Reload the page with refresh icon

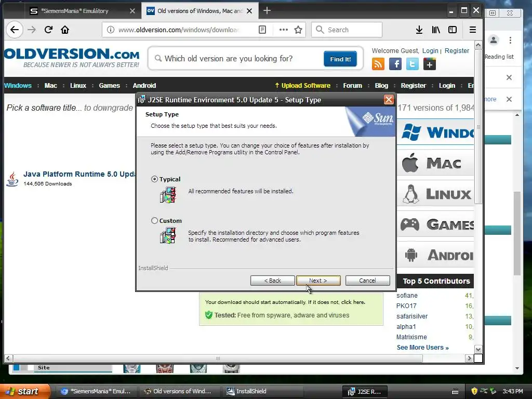tap(48, 30)
